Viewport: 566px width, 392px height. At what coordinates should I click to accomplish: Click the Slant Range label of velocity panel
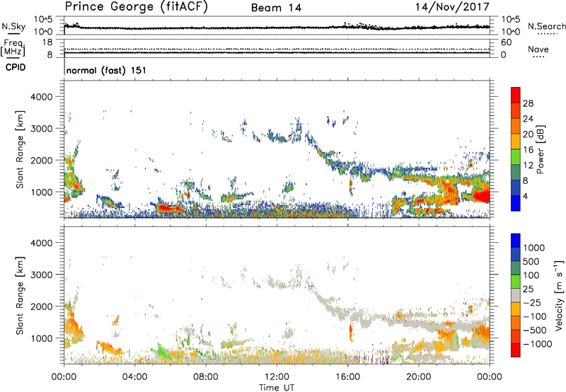(x=20, y=295)
